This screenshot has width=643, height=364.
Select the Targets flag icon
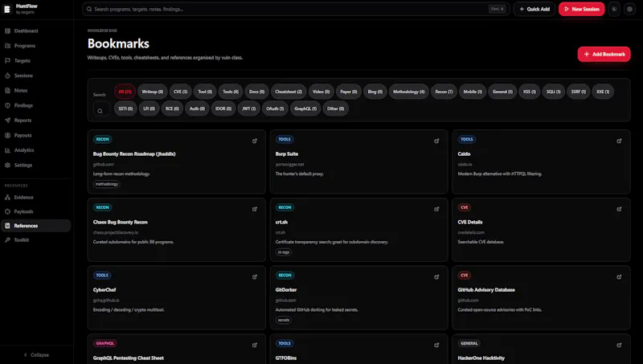(x=7, y=61)
